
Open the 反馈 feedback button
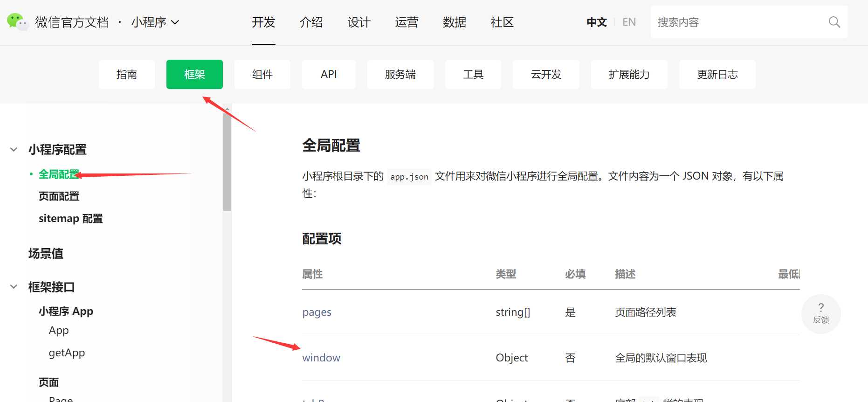pyautogui.click(x=821, y=313)
